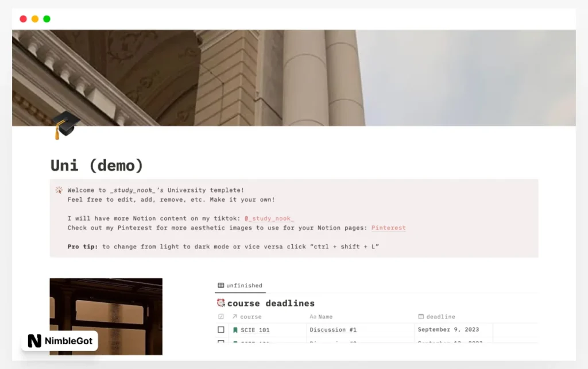
Task: Open the @_study_nook_ tiktok link
Action: click(269, 218)
